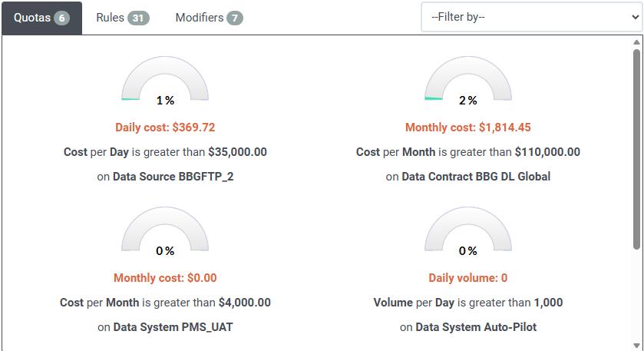Click the Monthly cost 2% gauge
Screen dimensions: 644x351
pyautogui.click(x=467, y=79)
